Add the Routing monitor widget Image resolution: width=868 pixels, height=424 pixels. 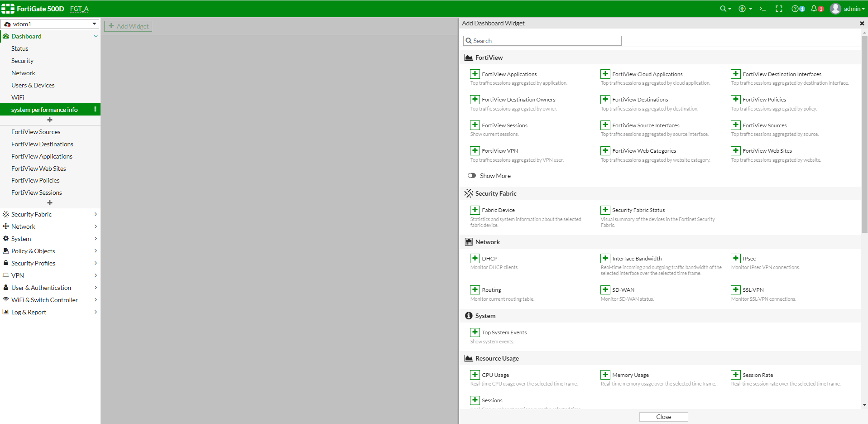tap(475, 289)
